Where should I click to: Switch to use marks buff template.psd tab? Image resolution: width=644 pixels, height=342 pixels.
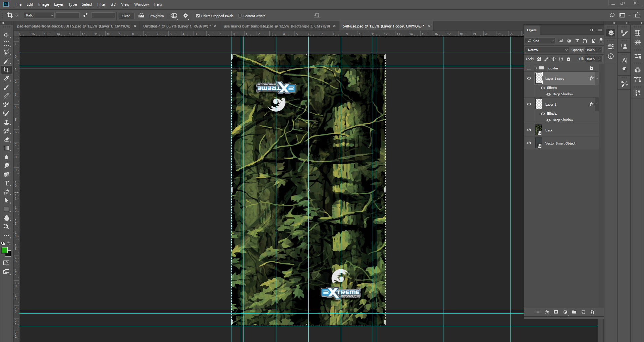point(277,26)
